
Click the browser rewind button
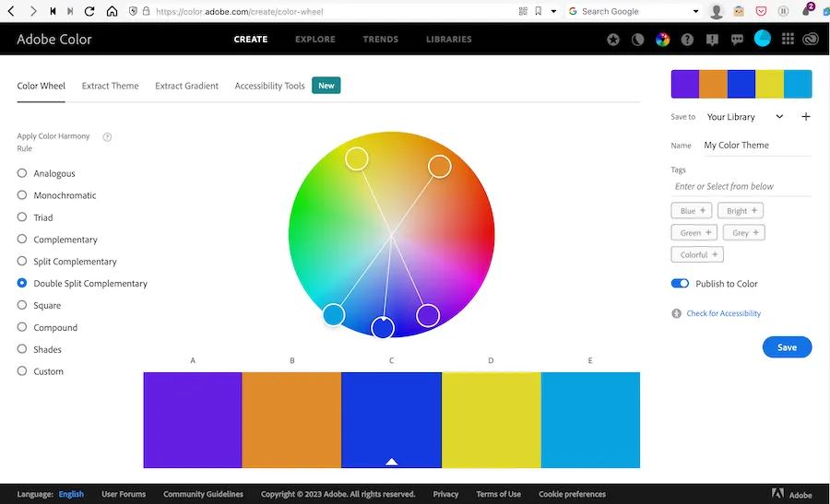tap(53, 11)
